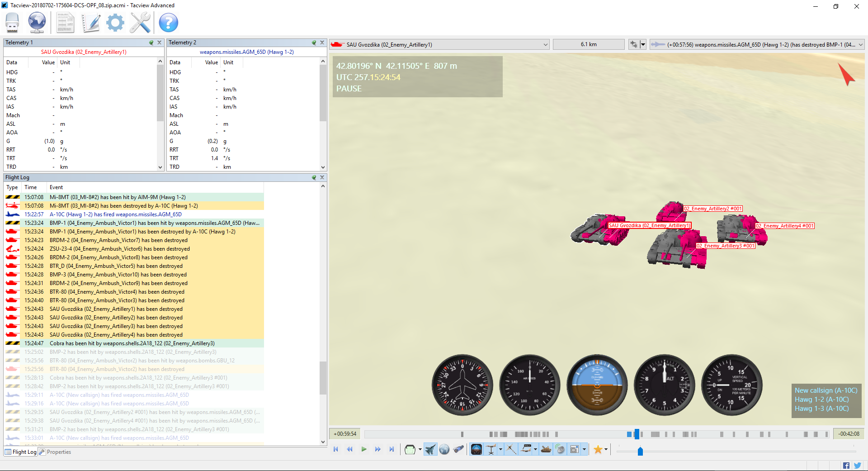Pin the Flight Log panel
Screen dimensions: 868x471
click(314, 177)
